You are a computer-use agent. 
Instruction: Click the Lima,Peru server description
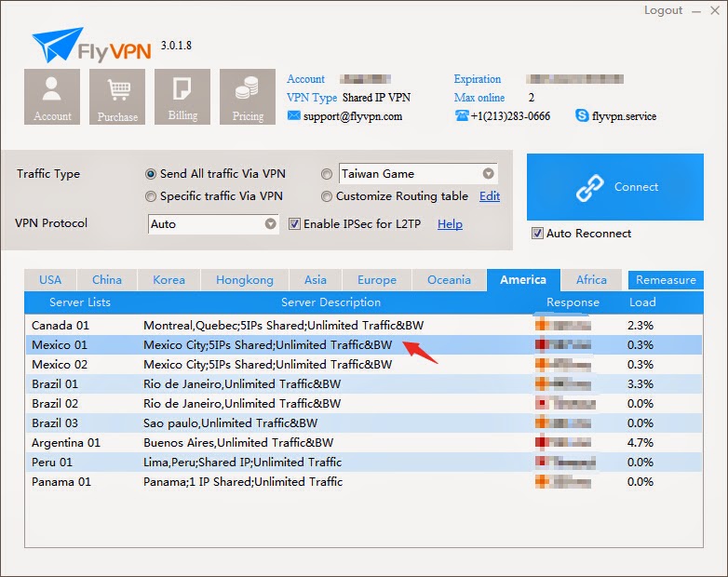[x=242, y=463]
